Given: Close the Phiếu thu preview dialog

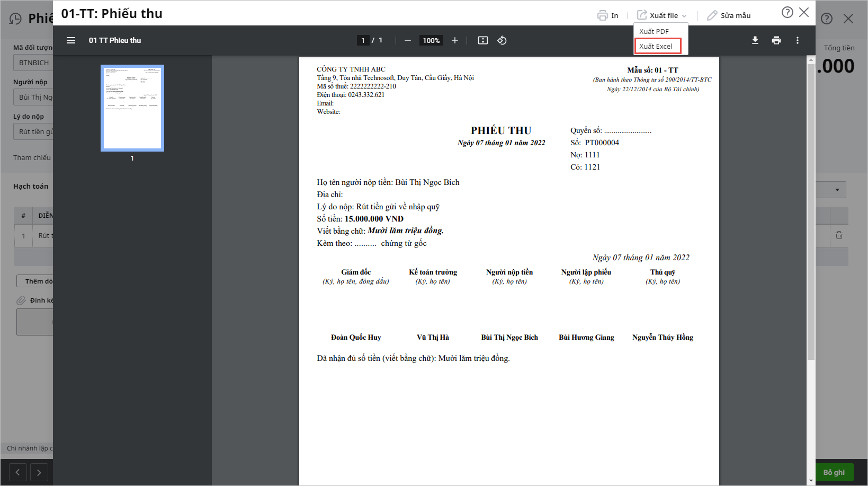Looking at the screenshot, I should tap(804, 13).
